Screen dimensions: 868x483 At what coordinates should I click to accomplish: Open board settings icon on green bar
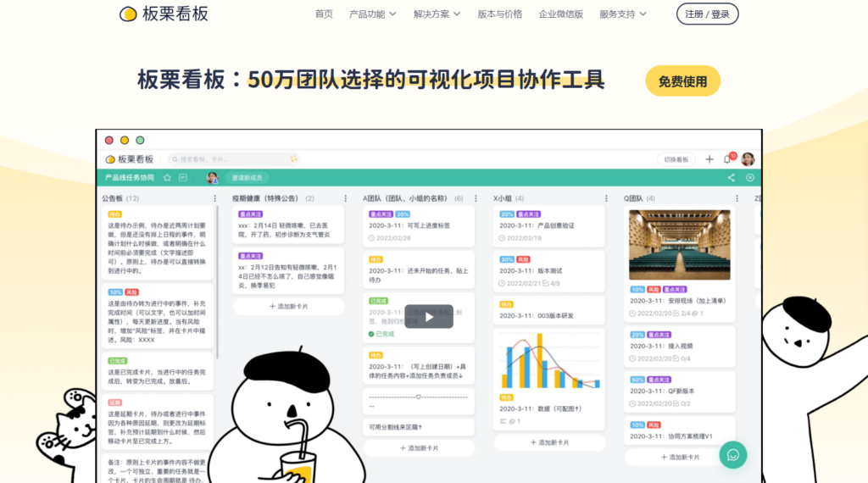[x=750, y=178]
